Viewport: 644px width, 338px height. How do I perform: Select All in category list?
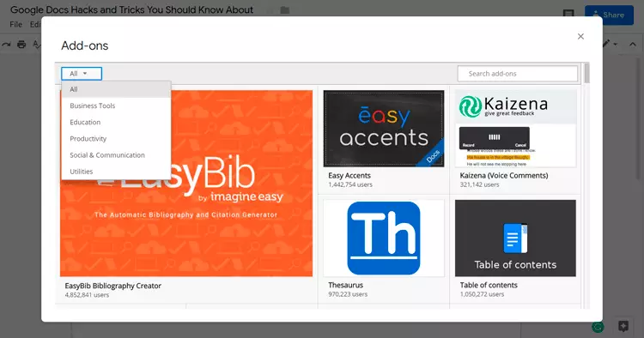tap(116, 89)
